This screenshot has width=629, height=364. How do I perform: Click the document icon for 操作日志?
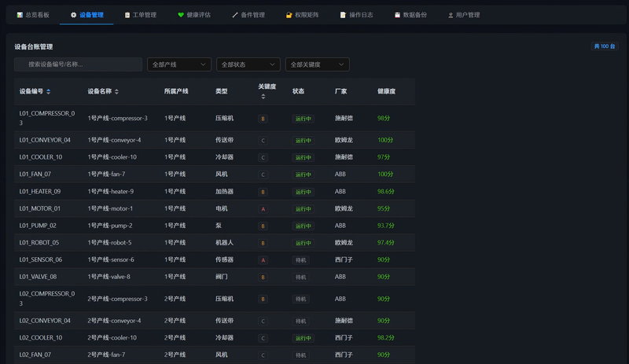click(343, 15)
